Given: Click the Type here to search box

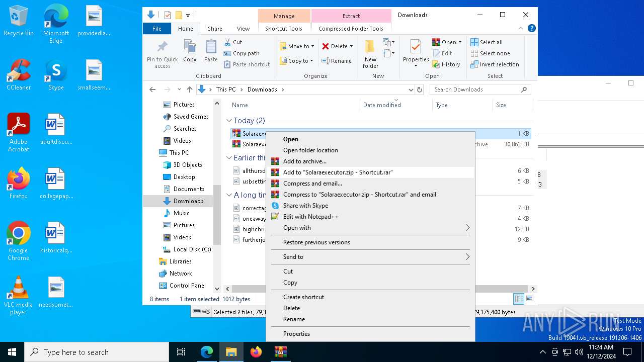Looking at the screenshot, I should tap(97, 352).
